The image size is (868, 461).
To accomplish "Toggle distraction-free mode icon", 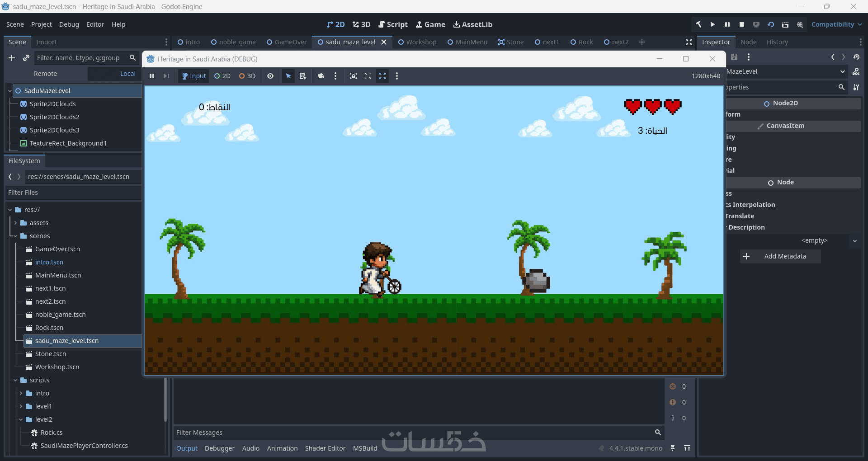I will [689, 42].
